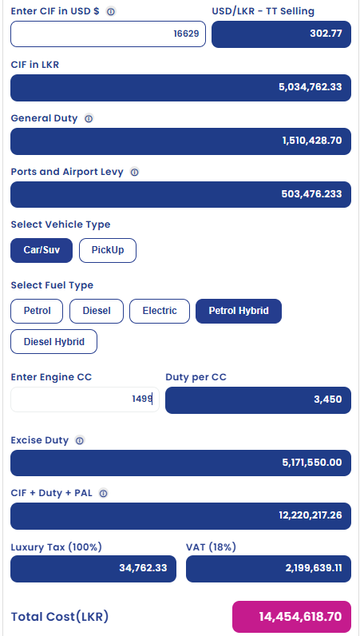Choose Petrol fuel type
This screenshot has height=636, width=364.
click(37, 311)
